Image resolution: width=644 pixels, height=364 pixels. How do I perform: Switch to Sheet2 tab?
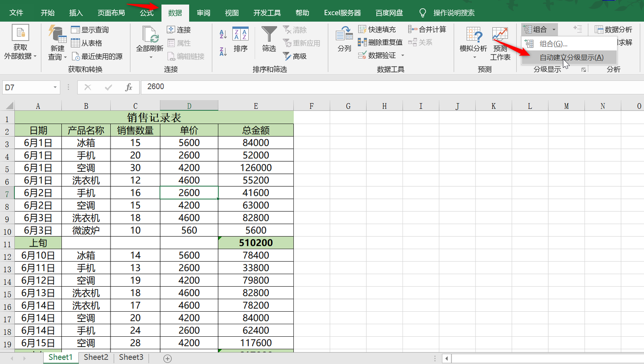96,357
